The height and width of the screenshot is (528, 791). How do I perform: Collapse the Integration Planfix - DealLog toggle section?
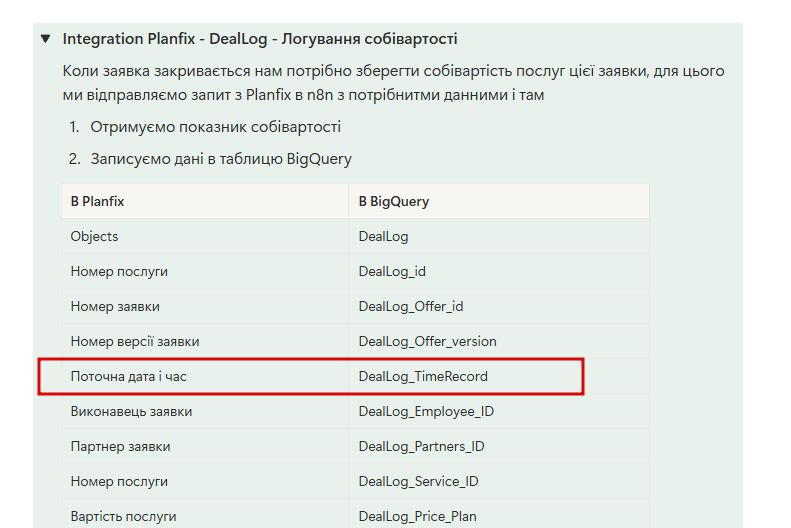point(45,39)
